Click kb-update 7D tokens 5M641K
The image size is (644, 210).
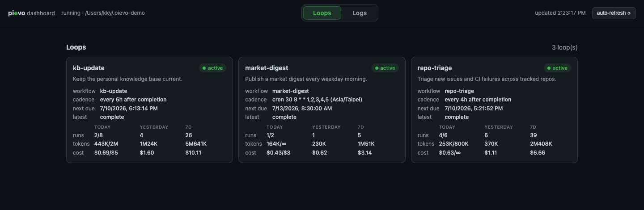coord(196,144)
